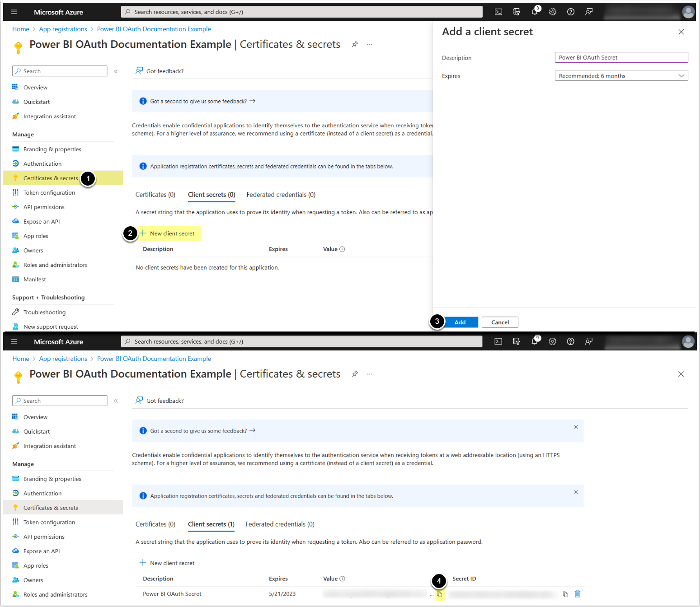The image size is (700, 607).
Task: Open notifications bell showing badge 8
Action: click(x=535, y=11)
